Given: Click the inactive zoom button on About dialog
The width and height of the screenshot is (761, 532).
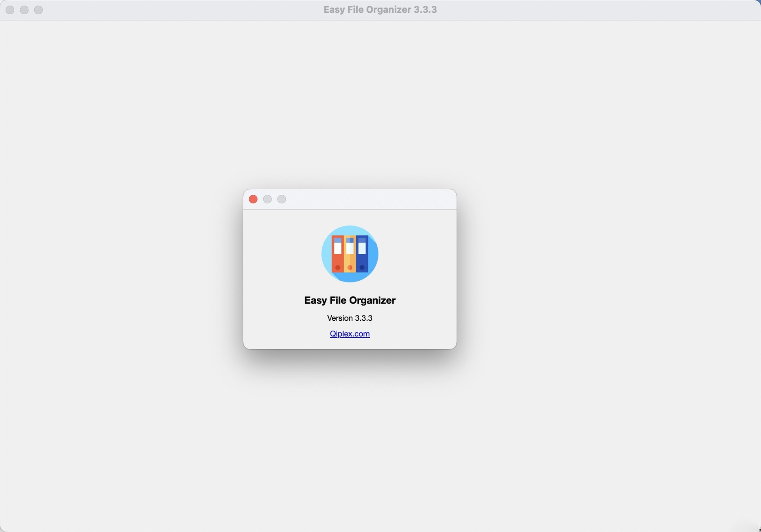Looking at the screenshot, I should [281, 199].
